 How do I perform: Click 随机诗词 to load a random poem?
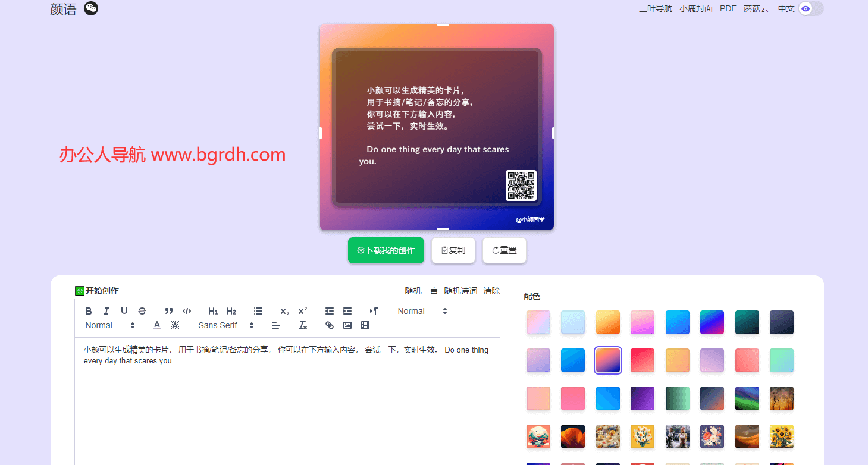460,291
